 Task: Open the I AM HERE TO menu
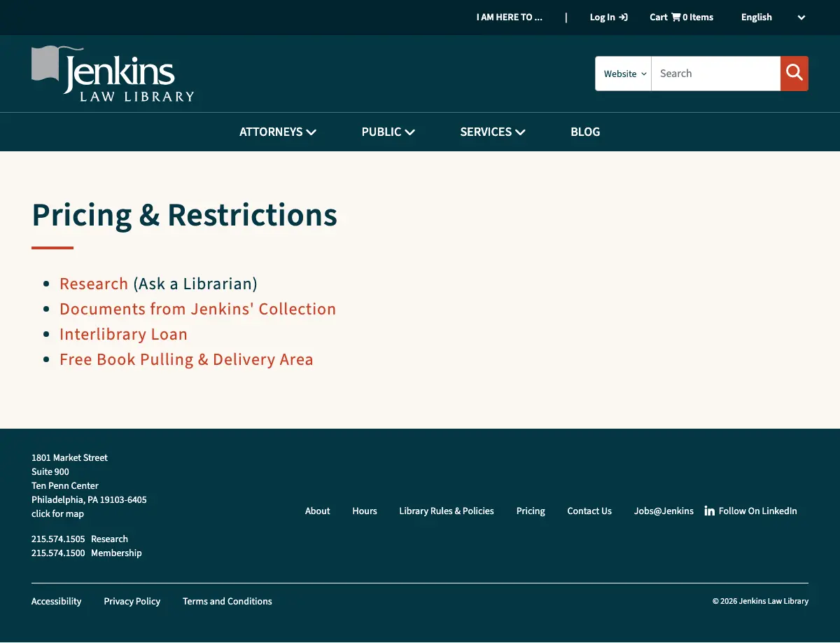tap(510, 18)
